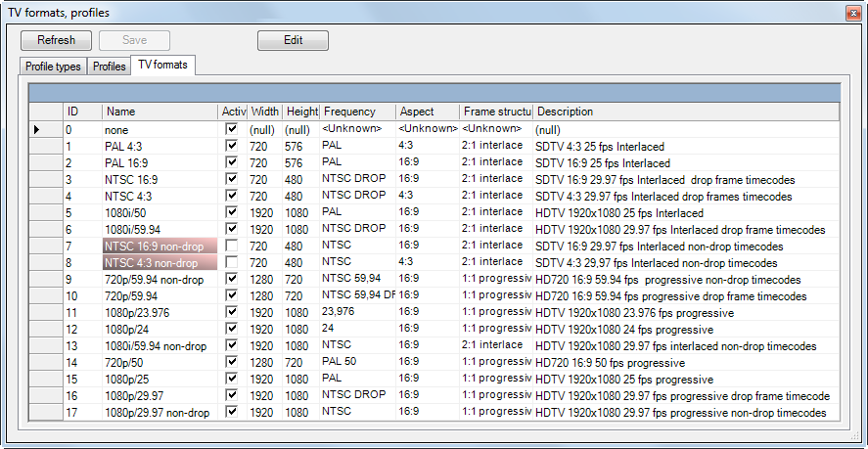Click the 'NTSC 4:3' name cell
868x449 pixels.
click(x=160, y=197)
